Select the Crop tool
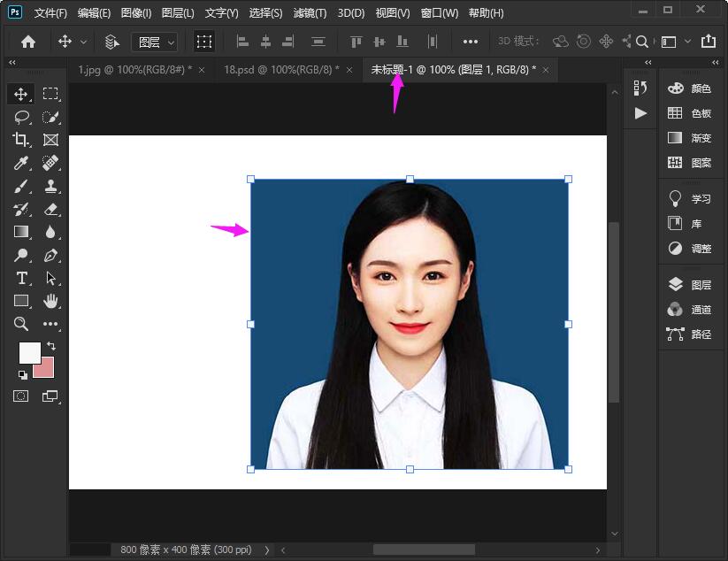Viewport: 728px width, 561px height. coord(21,140)
